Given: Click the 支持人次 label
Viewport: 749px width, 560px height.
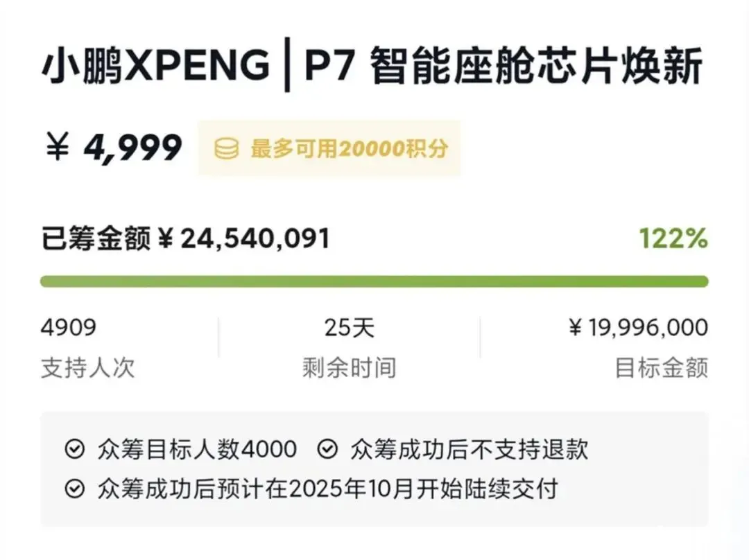Looking at the screenshot, I should tap(88, 368).
